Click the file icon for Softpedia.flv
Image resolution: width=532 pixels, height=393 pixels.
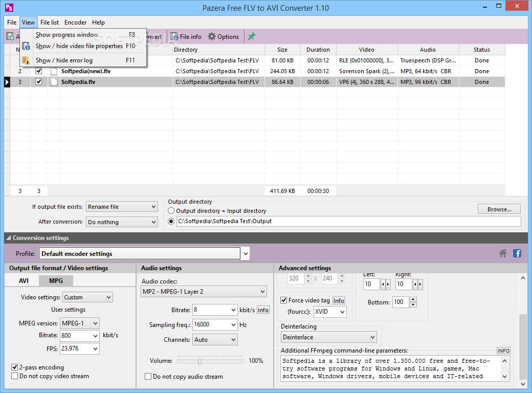54,82
